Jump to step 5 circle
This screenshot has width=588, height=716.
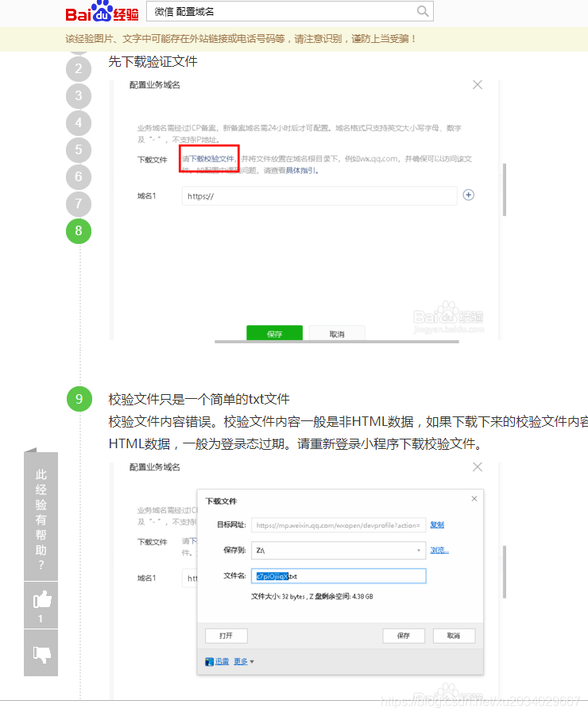[79, 149]
